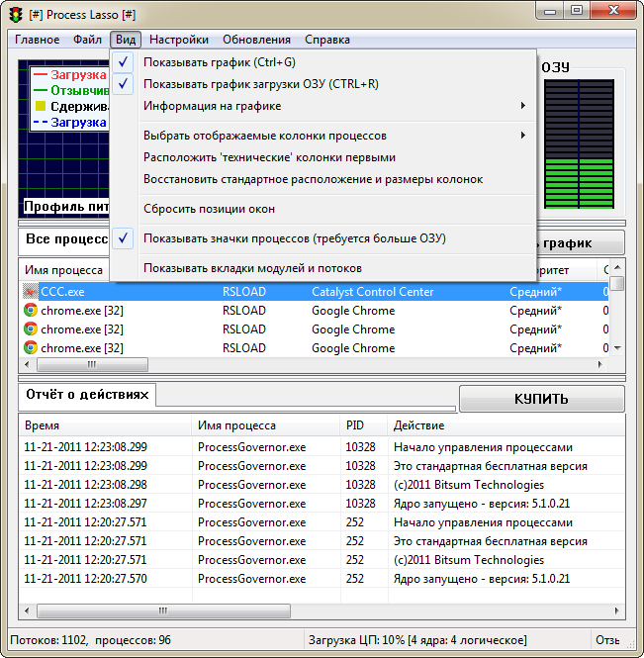This screenshot has width=644, height=658.
Task: Toggle 'Показывать значки процессов' option
Action: tap(323, 238)
